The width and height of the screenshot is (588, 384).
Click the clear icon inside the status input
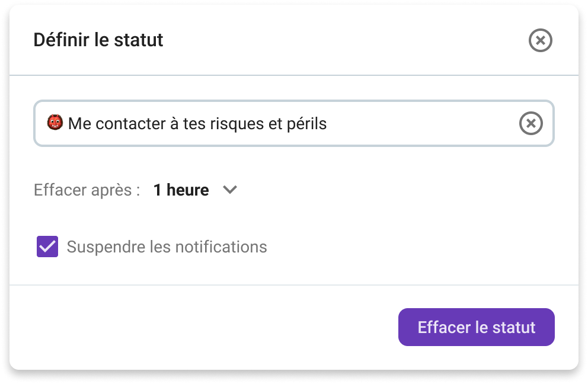pyautogui.click(x=532, y=123)
